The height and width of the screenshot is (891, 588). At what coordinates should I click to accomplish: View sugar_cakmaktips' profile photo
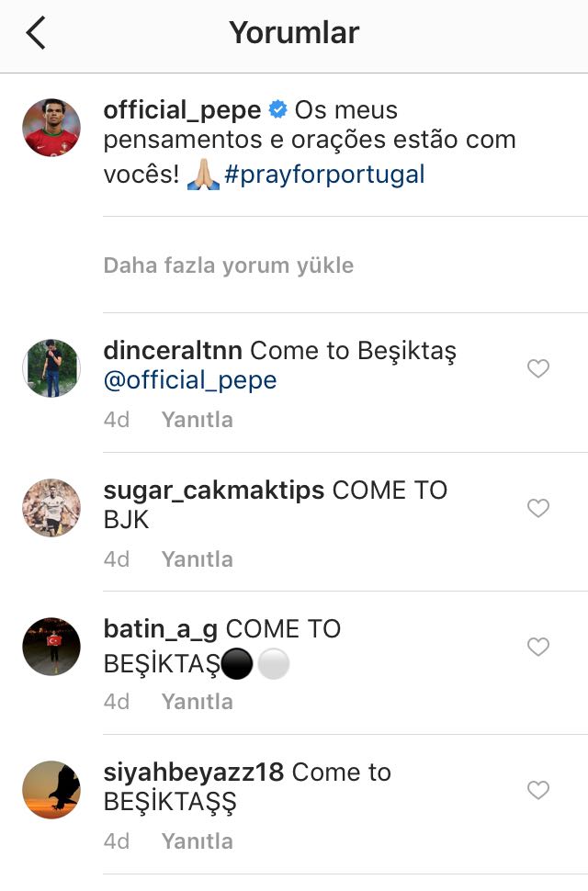point(51,507)
